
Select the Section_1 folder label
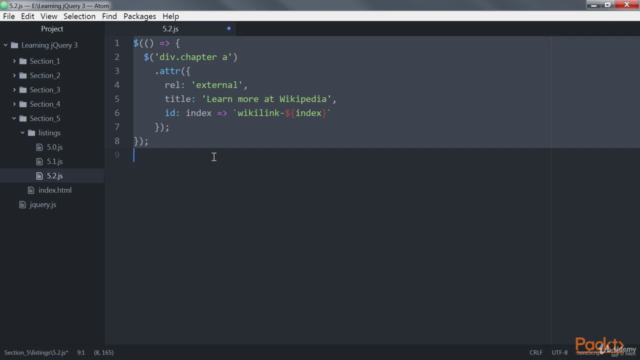click(x=45, y=61)
